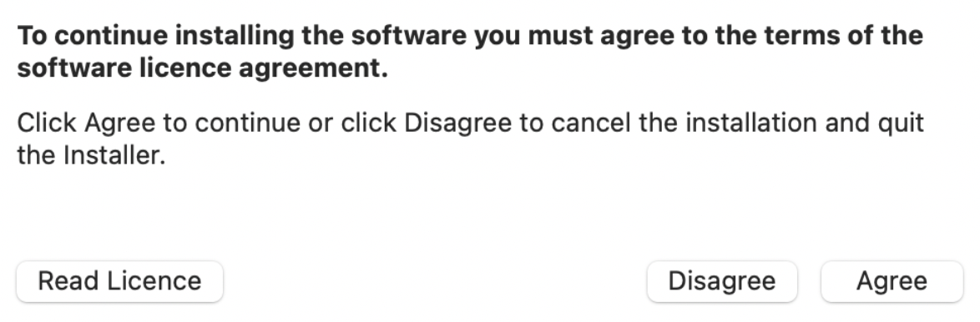Click the Agree button
This screenshot has width=980, height=322.
tap(892, 281)
